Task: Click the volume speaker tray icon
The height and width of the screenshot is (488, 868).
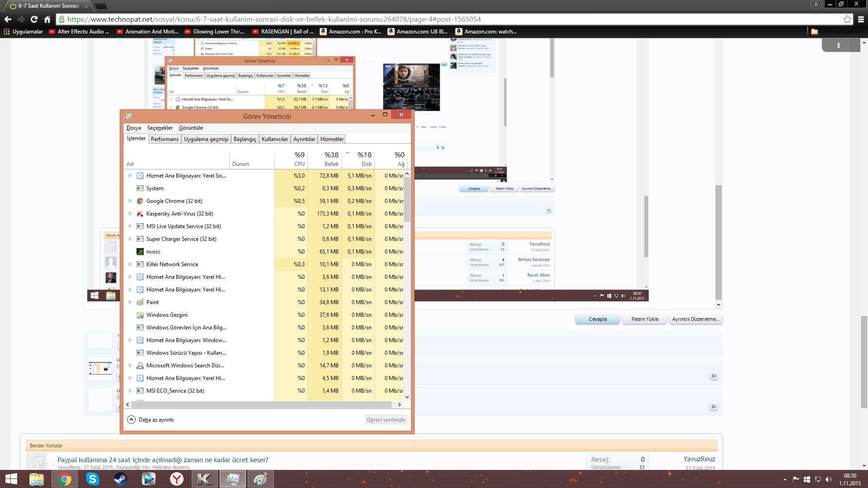Action: pyautogui.click(x=829, y=479)
